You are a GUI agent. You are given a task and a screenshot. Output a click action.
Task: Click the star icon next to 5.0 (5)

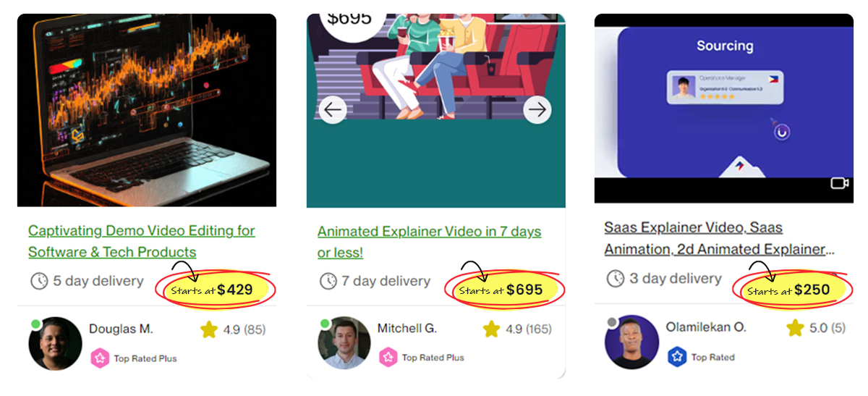tap(795, 329)
